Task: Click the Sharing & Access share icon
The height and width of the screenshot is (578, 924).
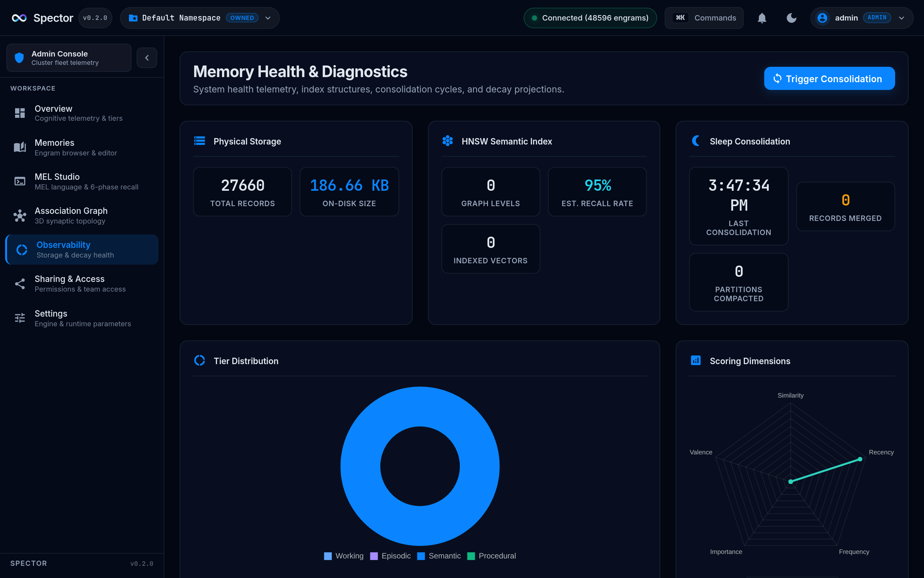Action: tap(20, 284)
